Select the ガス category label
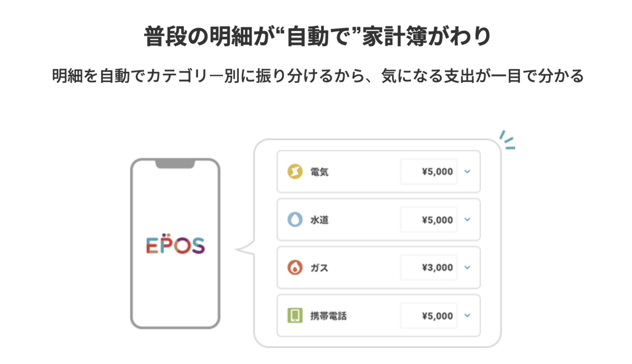Viewport: 632px width, 364px height. click(319, 268)
